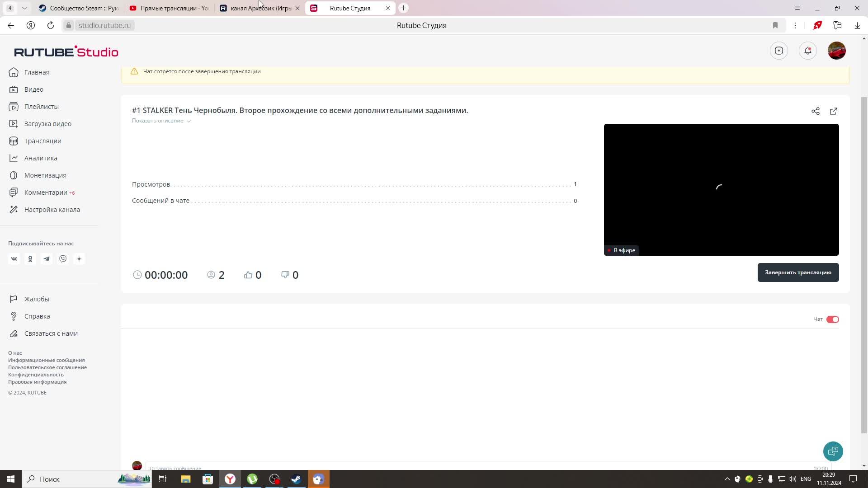
Task: Open Трансляции in sidebar
Action: (42, 141)
